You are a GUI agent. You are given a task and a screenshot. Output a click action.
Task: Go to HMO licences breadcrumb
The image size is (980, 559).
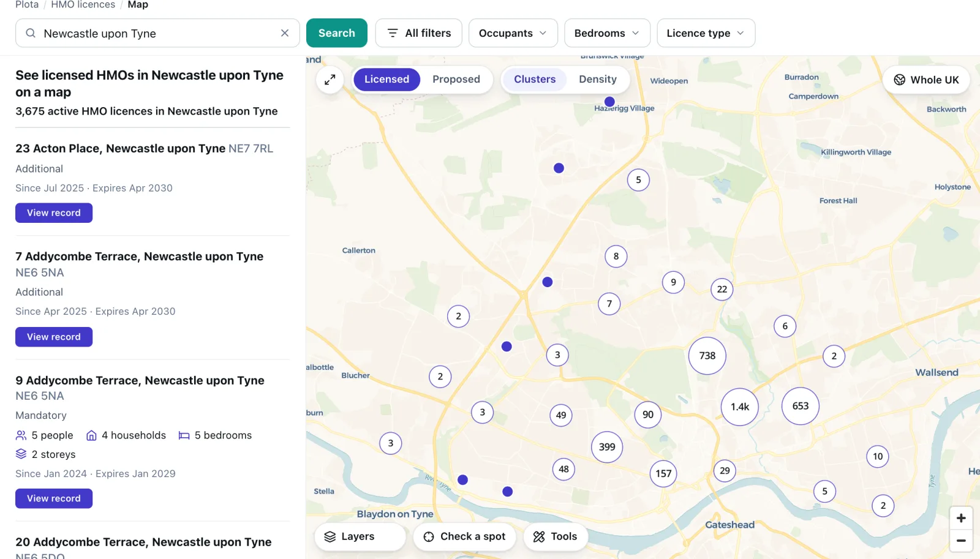(x=83, y=5)
